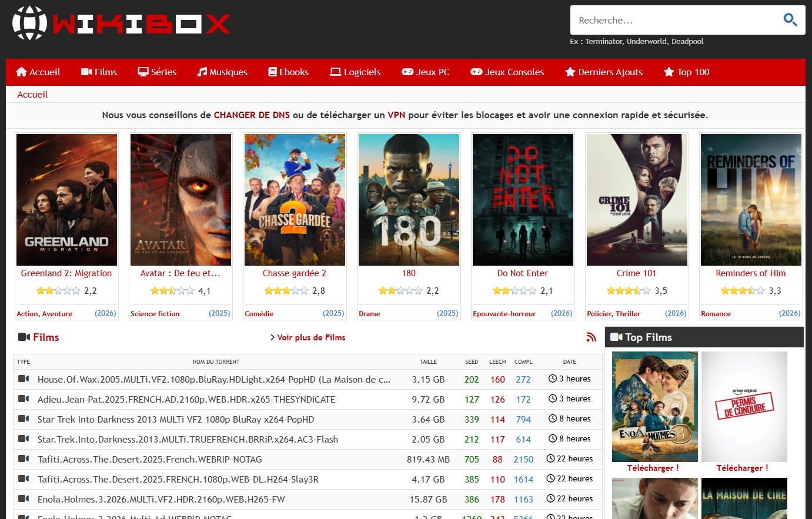Viewport: 812px width, 519px height.
Task: Open the 180 movie poster
Action: 409,200
